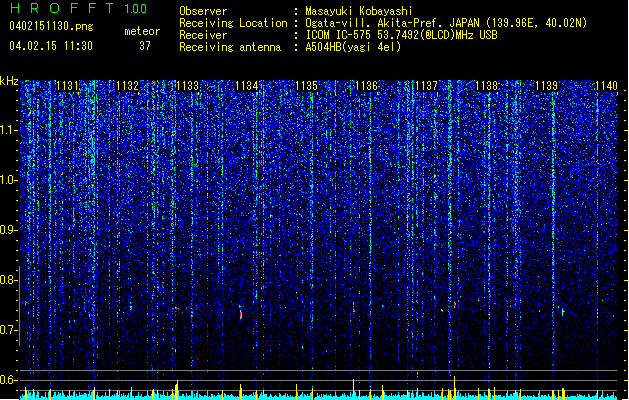Click receiver value ICOM IC-575 53.7492 MHz
The width and height of the screenshot is (629, 400).
point(402,35)
